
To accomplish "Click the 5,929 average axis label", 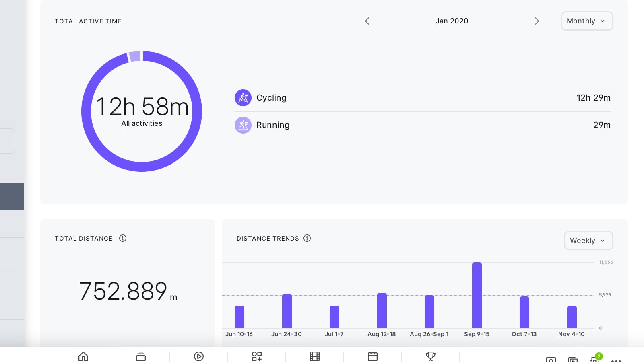I will (605, 295).
